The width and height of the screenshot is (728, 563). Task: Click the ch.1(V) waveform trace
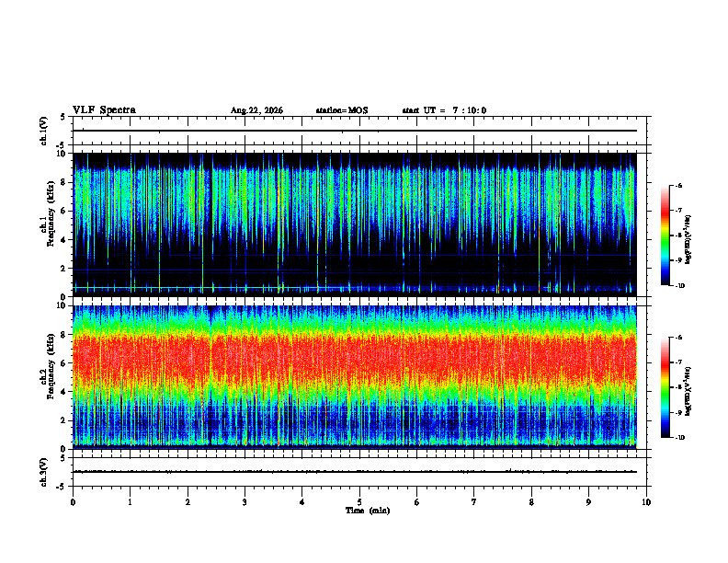tap(355, 131)
